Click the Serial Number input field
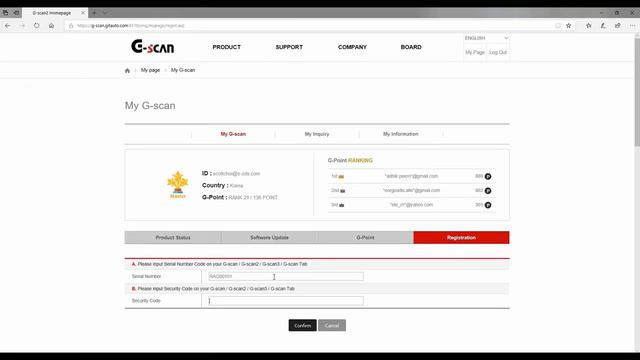This screenshot has height=360, width=640. [x=286, y=276]
